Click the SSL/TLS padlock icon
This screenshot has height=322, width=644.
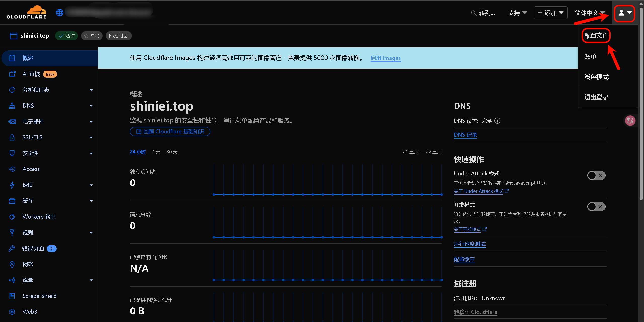point(12,137)
